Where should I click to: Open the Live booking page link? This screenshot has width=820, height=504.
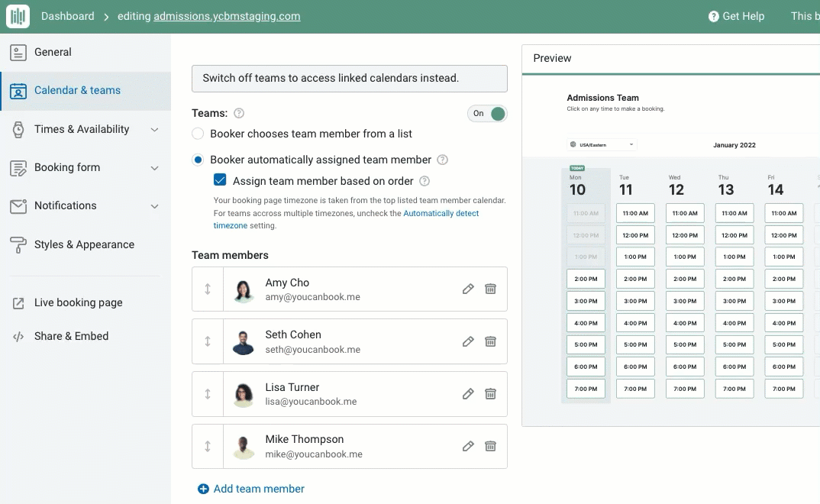pos(79,302)
